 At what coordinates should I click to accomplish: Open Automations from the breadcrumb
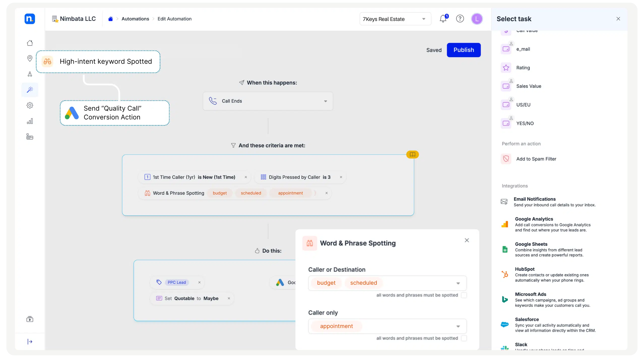tap(136, 19)
